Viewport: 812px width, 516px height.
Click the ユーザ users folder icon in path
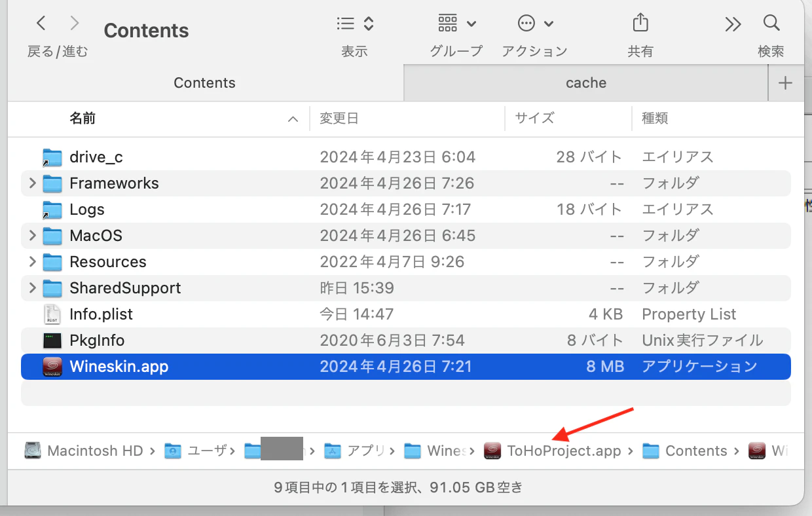(x=173, y=451)
